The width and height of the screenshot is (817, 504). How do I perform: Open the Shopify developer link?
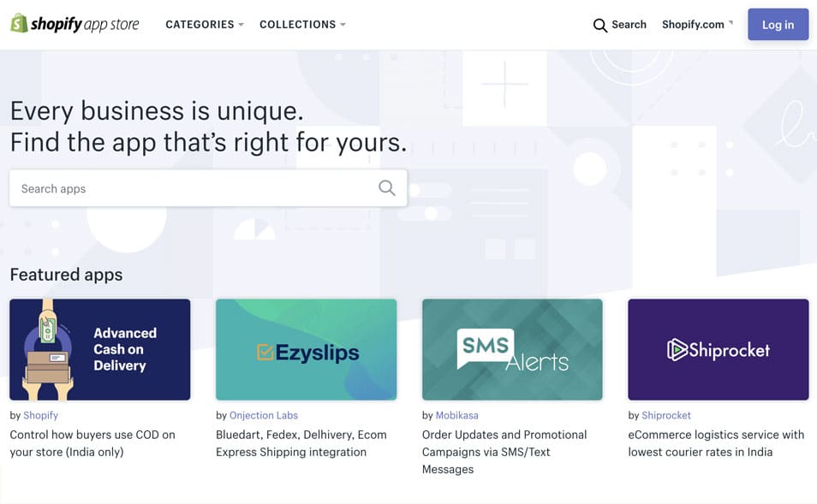41,415
